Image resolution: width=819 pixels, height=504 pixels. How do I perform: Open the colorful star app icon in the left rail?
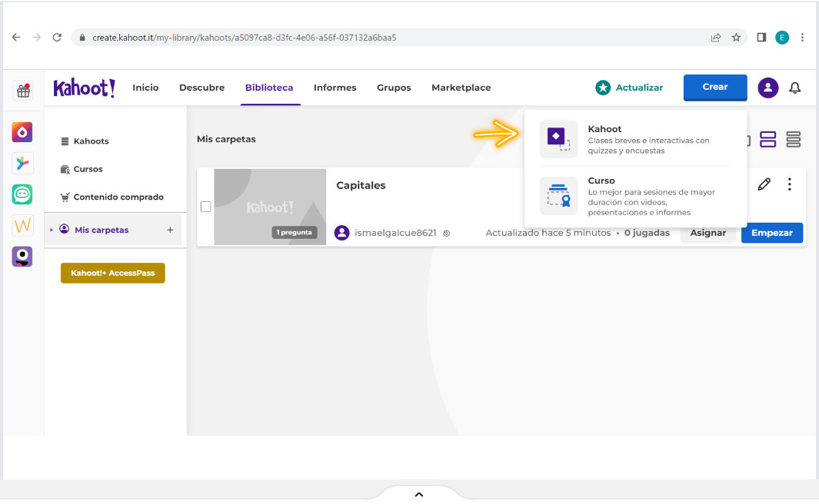tap(22, 164)
